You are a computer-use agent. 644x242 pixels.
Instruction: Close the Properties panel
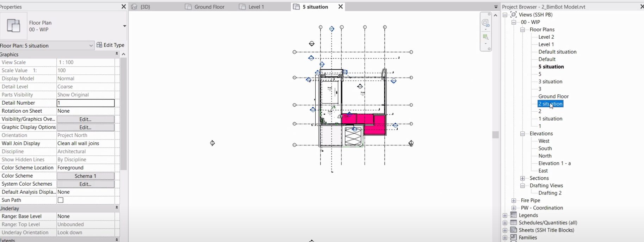[123, 7]
